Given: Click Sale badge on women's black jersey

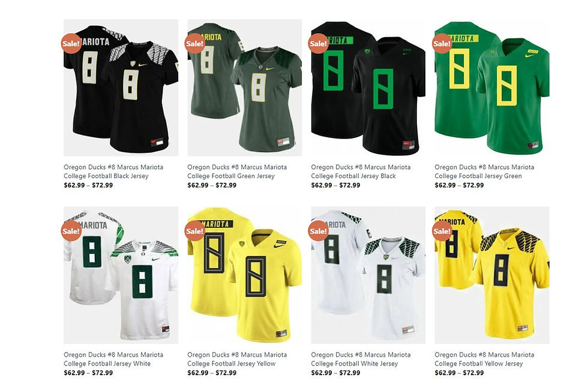Looking at the screenshot, I should click(x=71, y=44).
